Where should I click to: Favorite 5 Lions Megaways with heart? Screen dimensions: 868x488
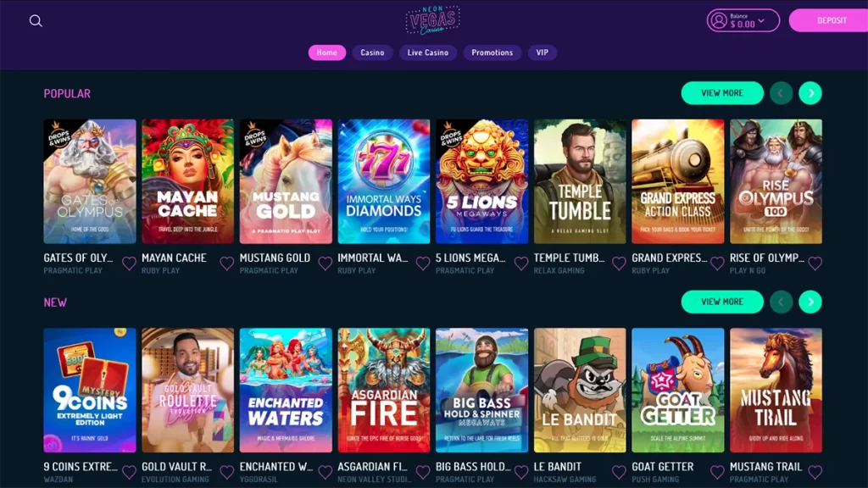click(x=521, y=263)
